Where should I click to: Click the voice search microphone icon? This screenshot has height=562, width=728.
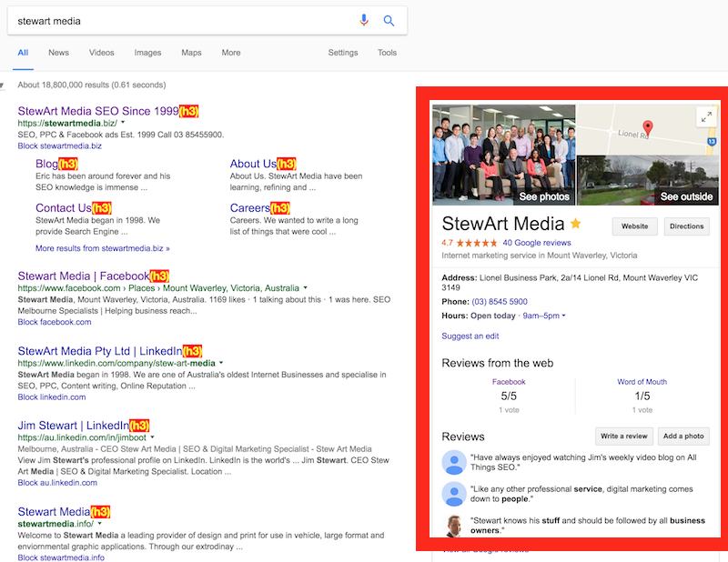[364, 20]
